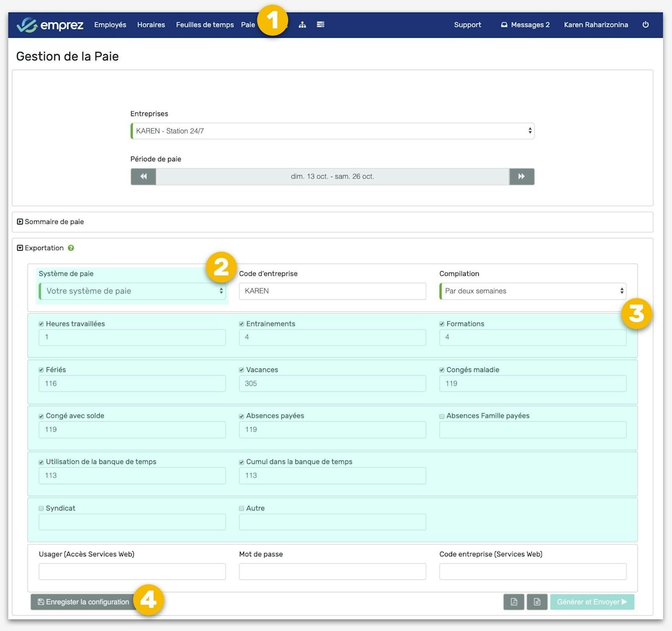This screenshot has height=631, width=672.
Task: Click Enregister la configuration button
Action: tap(83, 602)
